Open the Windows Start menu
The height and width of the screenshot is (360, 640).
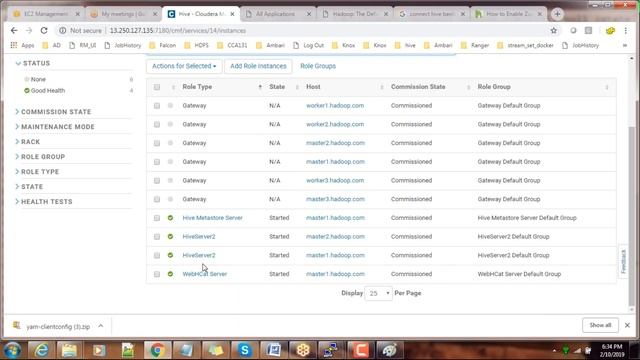pos(12,350)
